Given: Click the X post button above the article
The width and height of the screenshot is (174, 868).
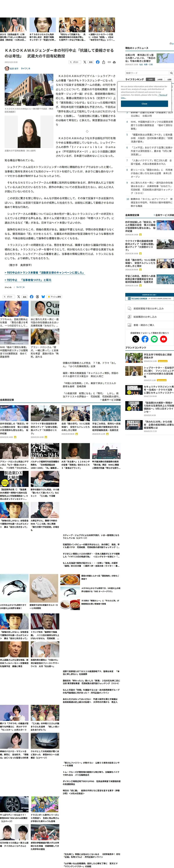Looking at the screenshot, I should coord(74,62).
